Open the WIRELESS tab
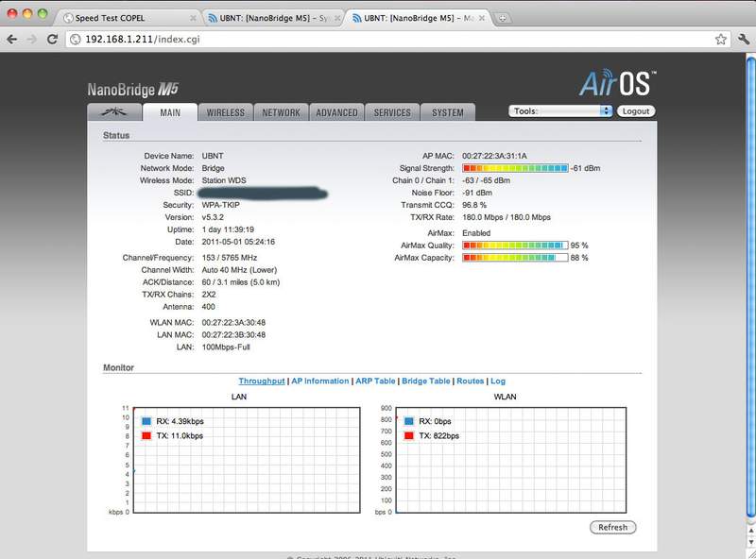 click(x=226, y=112)
